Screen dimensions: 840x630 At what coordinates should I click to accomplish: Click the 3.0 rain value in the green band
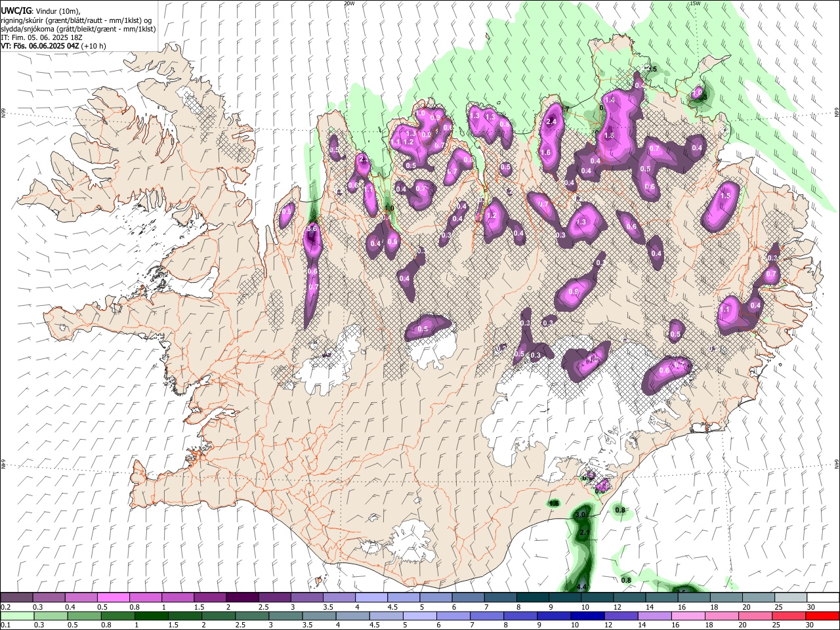point(580,515)
